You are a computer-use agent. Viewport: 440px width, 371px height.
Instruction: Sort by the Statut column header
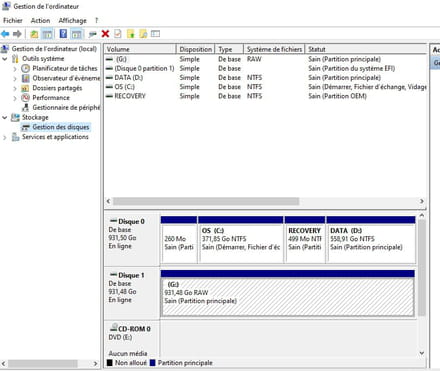pos(366,49)
